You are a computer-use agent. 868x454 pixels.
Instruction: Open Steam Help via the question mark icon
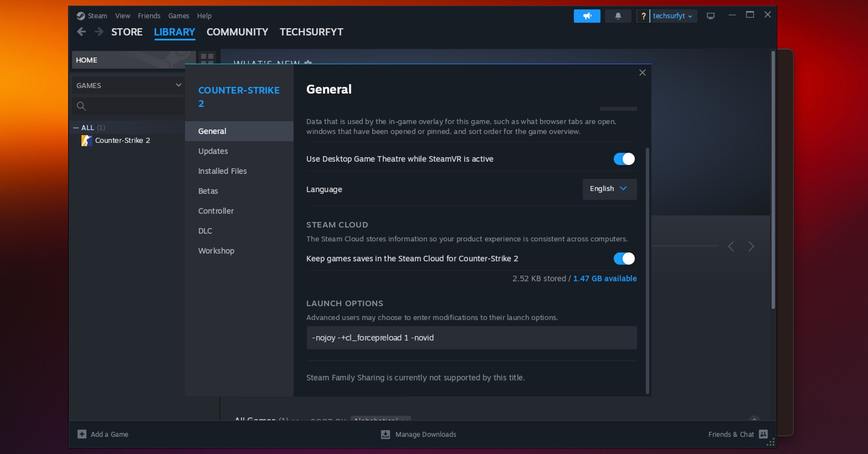pos(644,16)
